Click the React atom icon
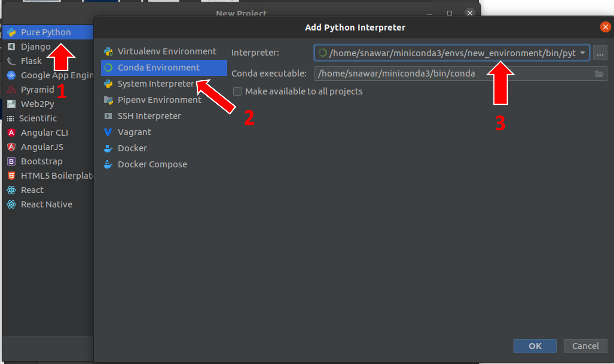 point(11,190)
